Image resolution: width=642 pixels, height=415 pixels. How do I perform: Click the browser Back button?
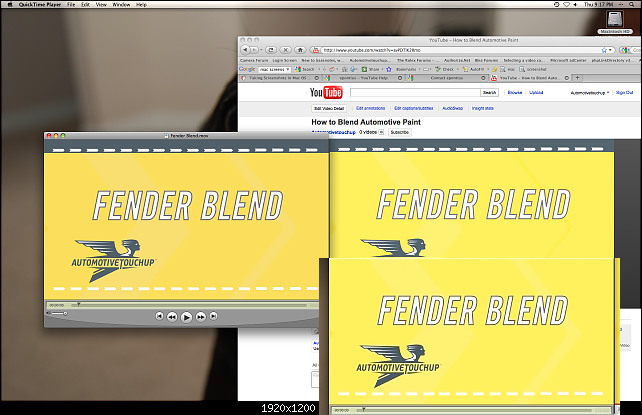(245, 50)
